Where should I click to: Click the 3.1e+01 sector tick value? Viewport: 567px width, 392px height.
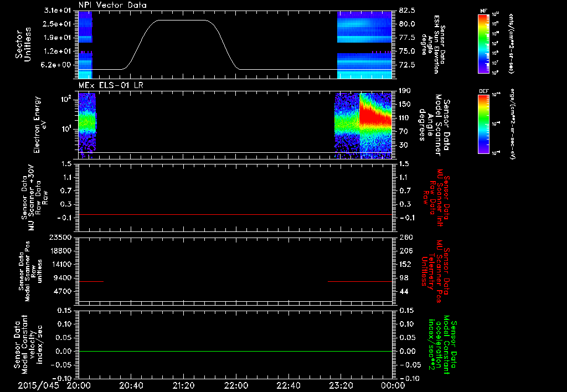pos(58,11)
